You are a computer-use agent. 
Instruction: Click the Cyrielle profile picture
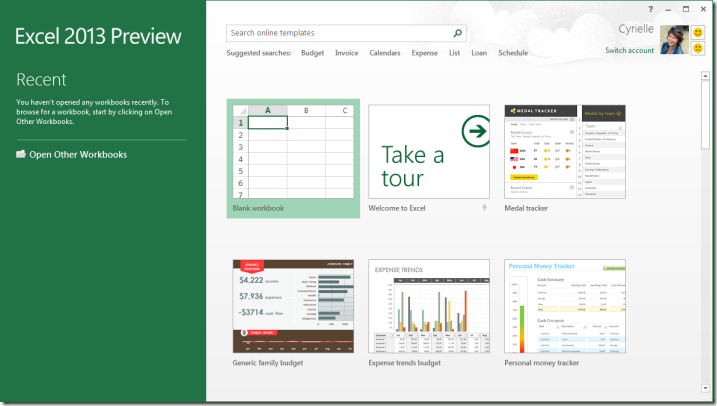(x=674, y=41)
